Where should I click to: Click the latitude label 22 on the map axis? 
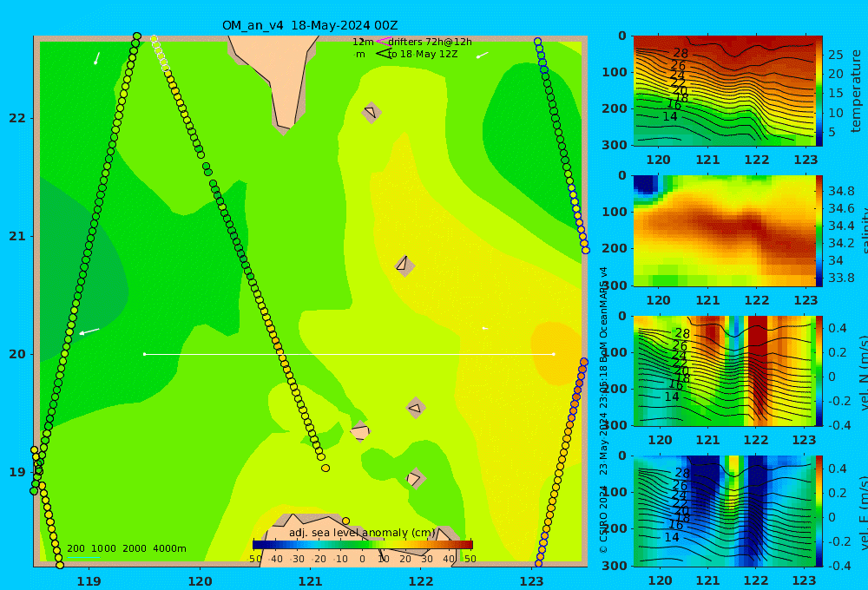(17, 118)
